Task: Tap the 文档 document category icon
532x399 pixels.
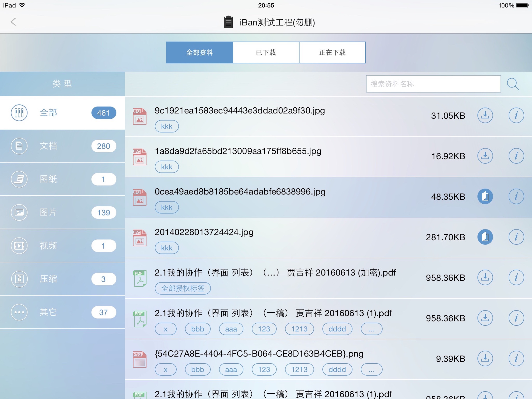Action: coord(19,146)
